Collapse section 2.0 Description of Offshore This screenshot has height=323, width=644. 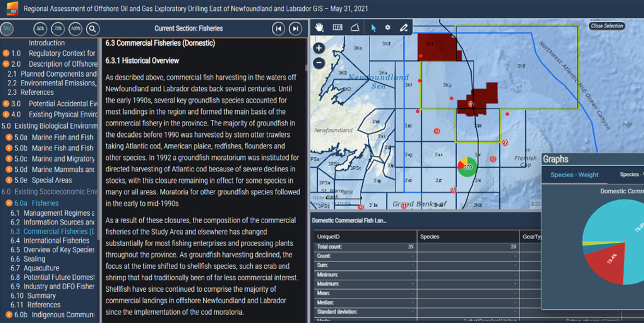(x=6, y=64)
